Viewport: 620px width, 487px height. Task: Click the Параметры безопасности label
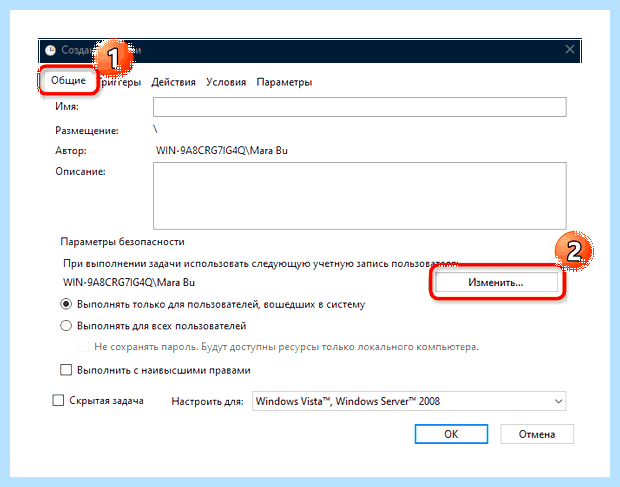122,242
